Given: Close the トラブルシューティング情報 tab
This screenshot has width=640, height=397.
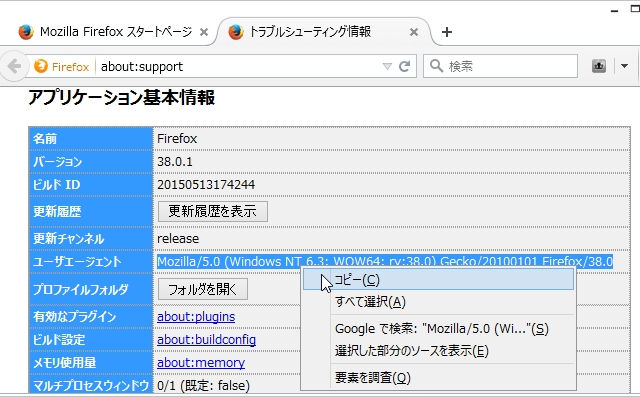Looking at the screenshot, I should point(413,32).
